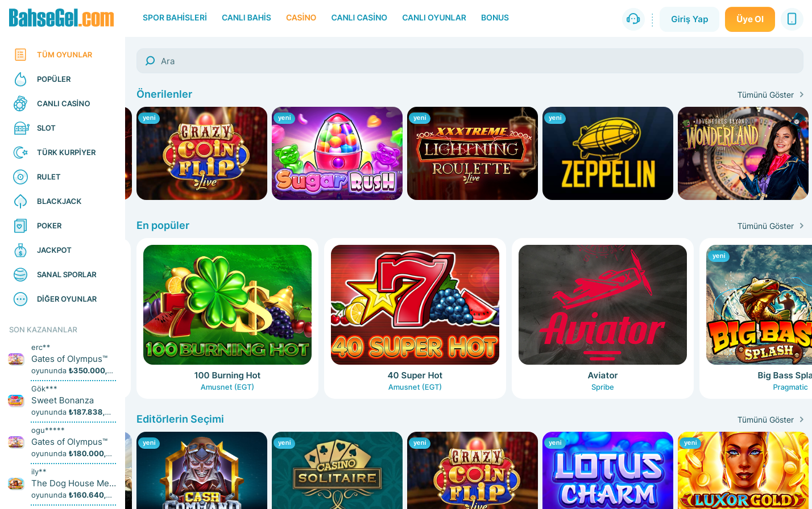Select the Popüler flame icon
812x509 pixels.
pyautogui.click(x=20, y=80)
